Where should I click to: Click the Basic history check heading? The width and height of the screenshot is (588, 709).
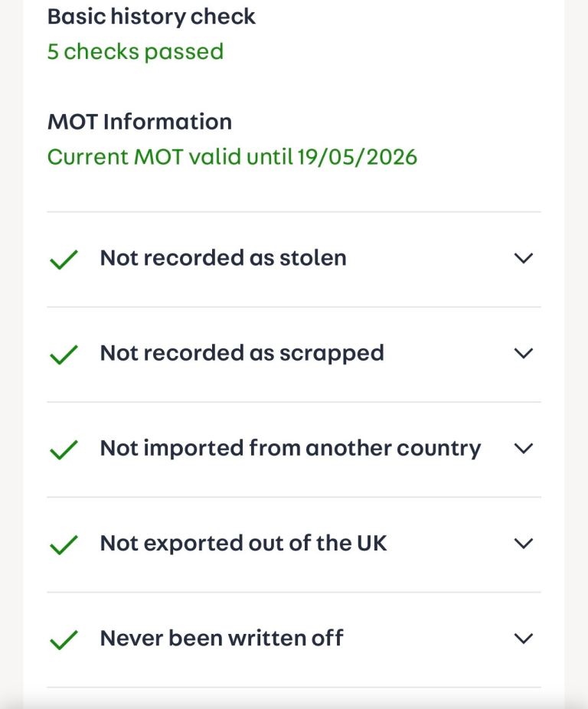[x=152, y=16]
